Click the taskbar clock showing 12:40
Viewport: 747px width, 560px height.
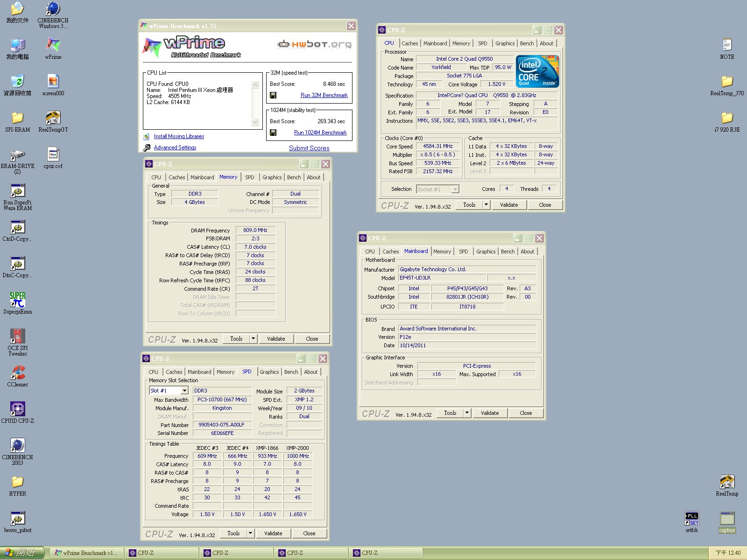pos(728,553)
